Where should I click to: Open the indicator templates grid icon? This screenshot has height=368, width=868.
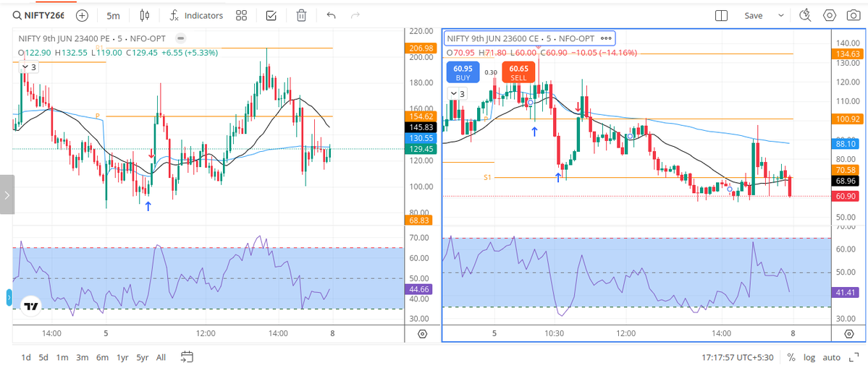(x=241, y=15)
